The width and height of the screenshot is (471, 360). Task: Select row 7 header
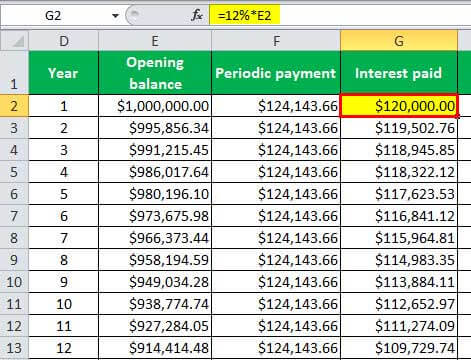[x=14, y=216]
